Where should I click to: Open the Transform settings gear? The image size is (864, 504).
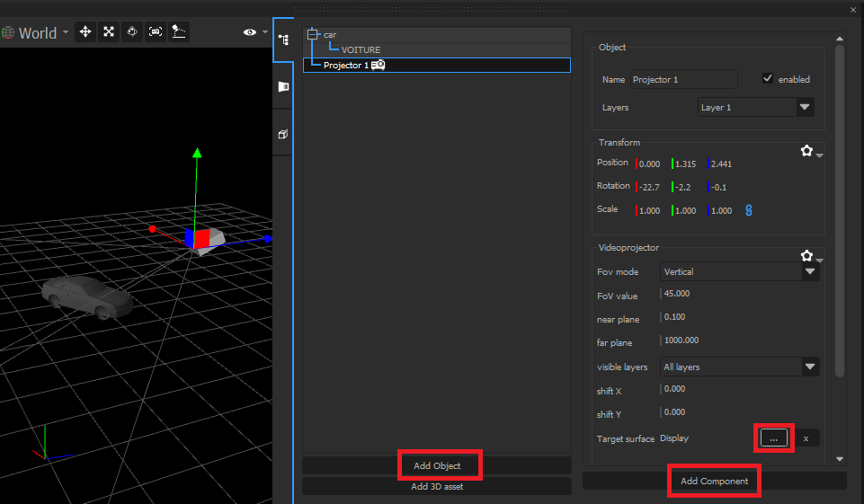(x=807, y=151)
